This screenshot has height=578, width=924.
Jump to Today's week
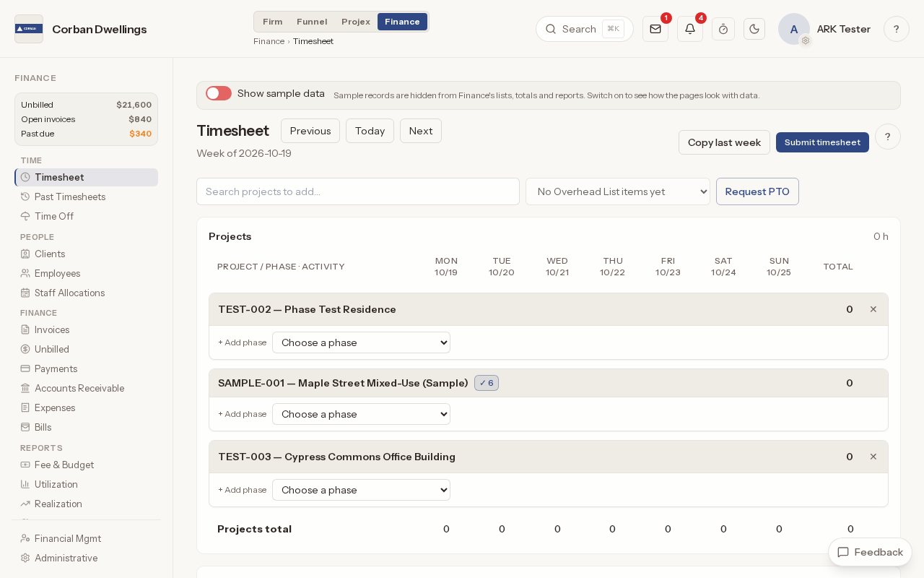[370, 131]
